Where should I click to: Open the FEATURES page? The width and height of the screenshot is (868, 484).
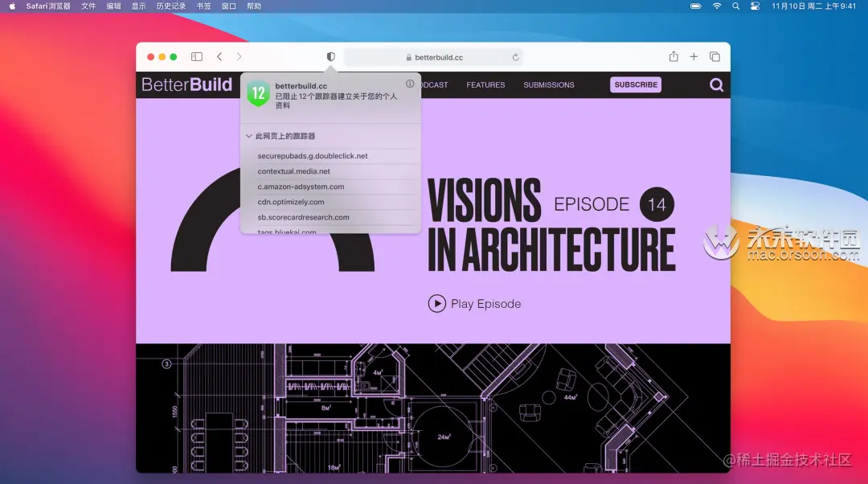[485, 84]
